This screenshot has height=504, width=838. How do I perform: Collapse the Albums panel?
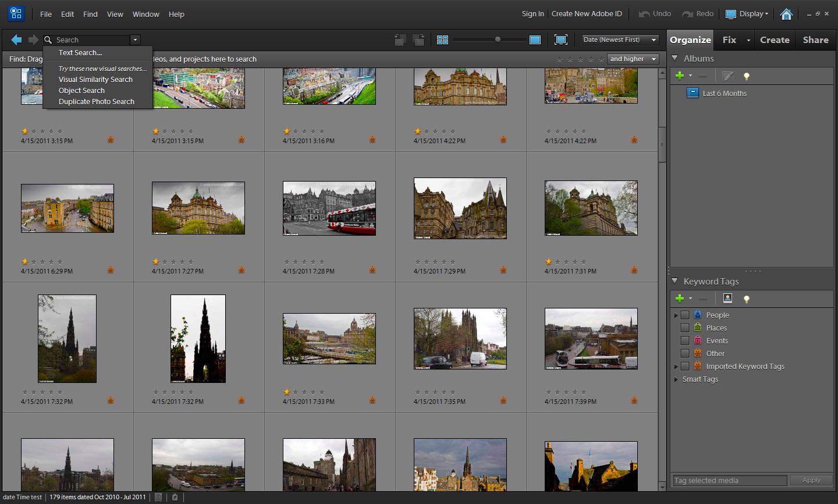pos(674,58)
